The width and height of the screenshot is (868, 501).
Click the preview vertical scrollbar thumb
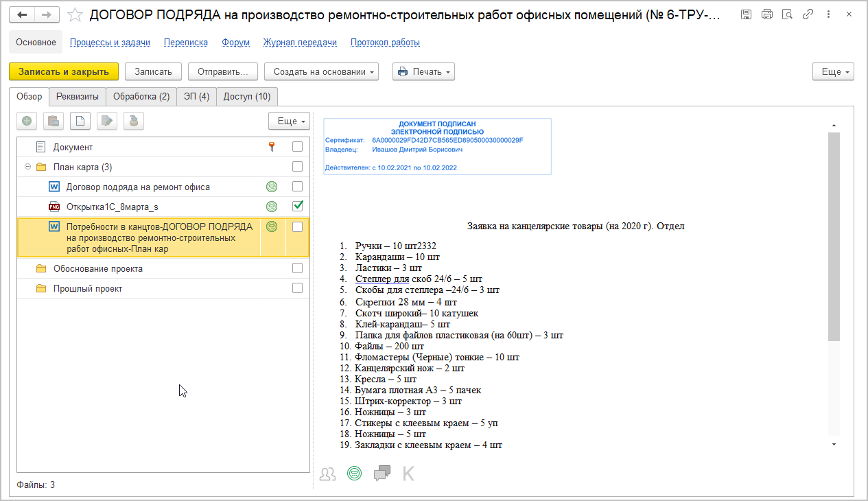coord(834,237)
